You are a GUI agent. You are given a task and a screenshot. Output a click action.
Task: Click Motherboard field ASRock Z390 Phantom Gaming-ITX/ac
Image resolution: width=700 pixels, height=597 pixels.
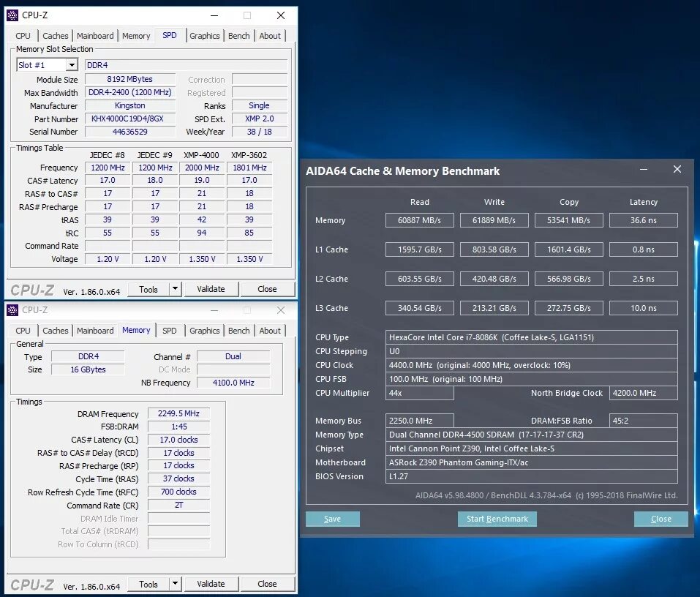point(531,462)
